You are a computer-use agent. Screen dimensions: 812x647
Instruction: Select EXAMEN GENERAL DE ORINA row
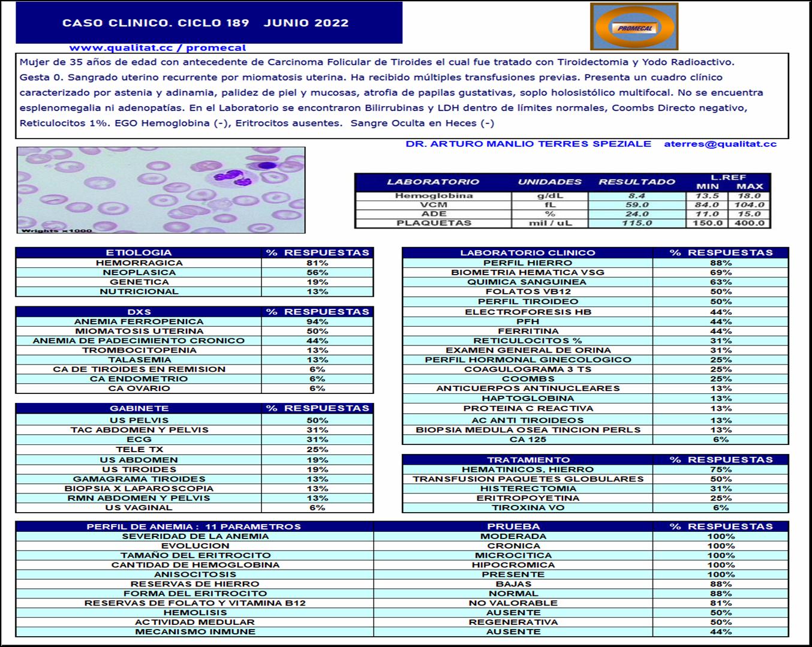tap(596, 350)
